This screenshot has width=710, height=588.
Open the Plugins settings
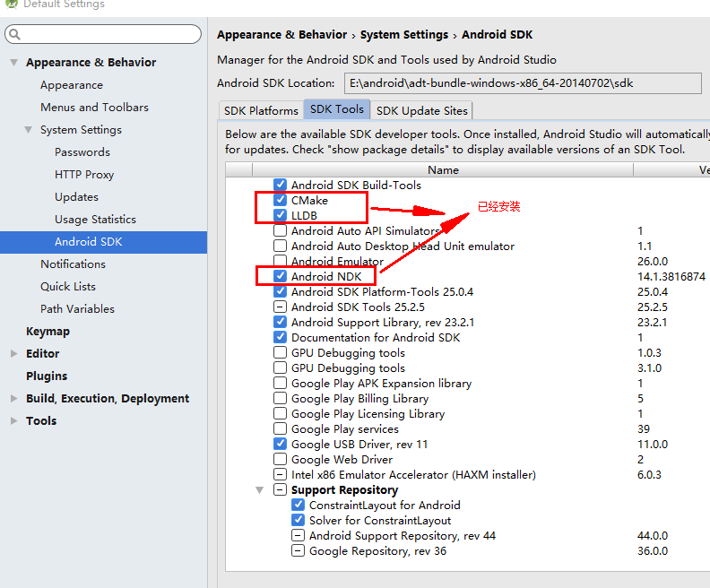click(47, 376)
